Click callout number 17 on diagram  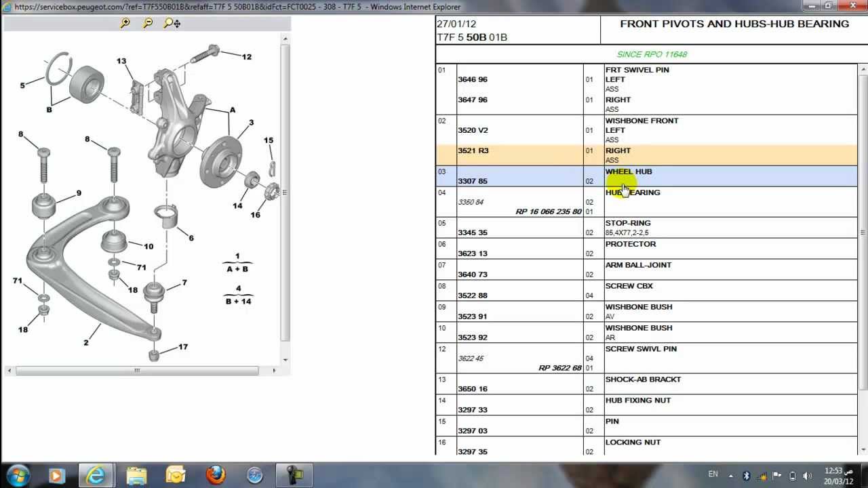tap(183, 347)
